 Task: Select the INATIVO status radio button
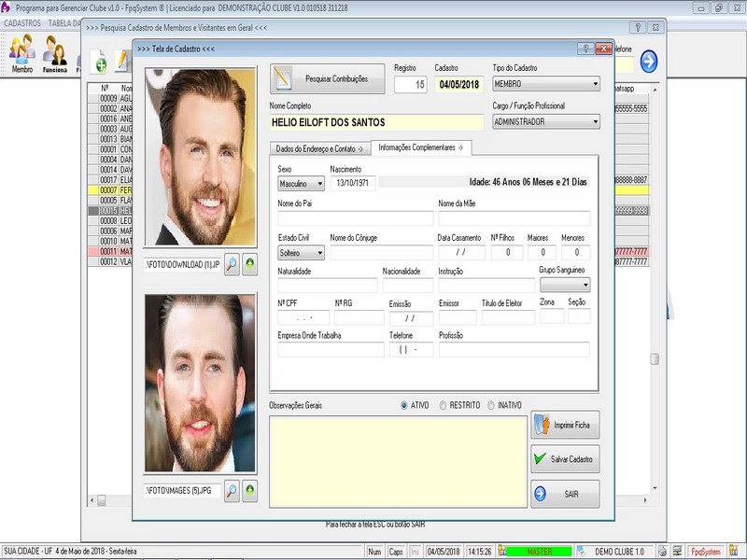pos(491,405)
